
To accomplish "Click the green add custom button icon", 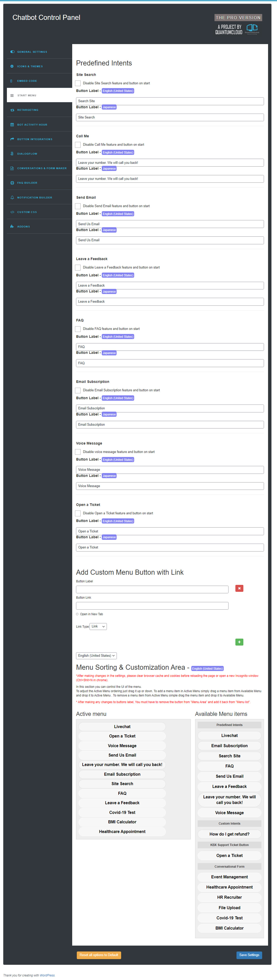I will (239, 642).
